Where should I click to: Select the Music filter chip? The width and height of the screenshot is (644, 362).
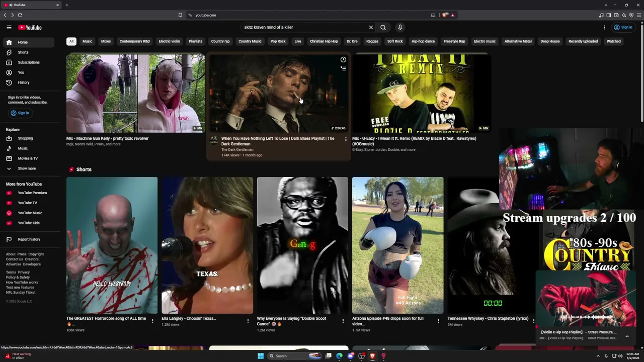(87, 41)
